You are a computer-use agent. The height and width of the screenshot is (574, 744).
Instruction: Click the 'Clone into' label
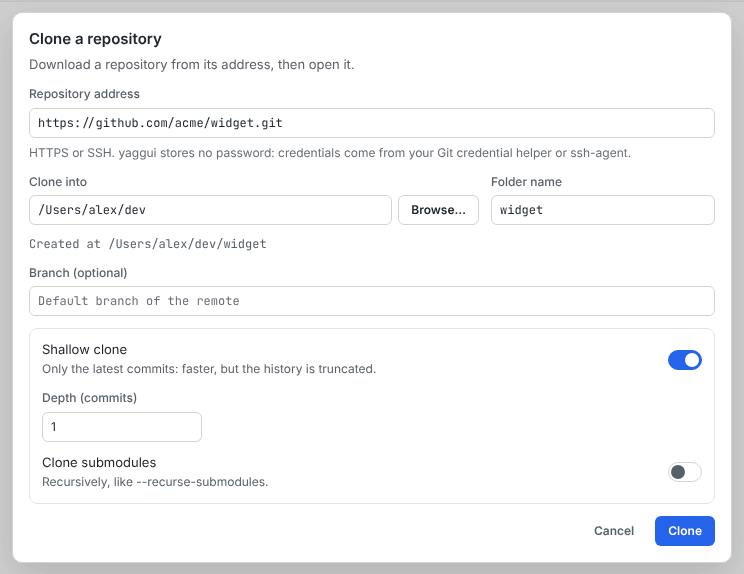[58, 182]
